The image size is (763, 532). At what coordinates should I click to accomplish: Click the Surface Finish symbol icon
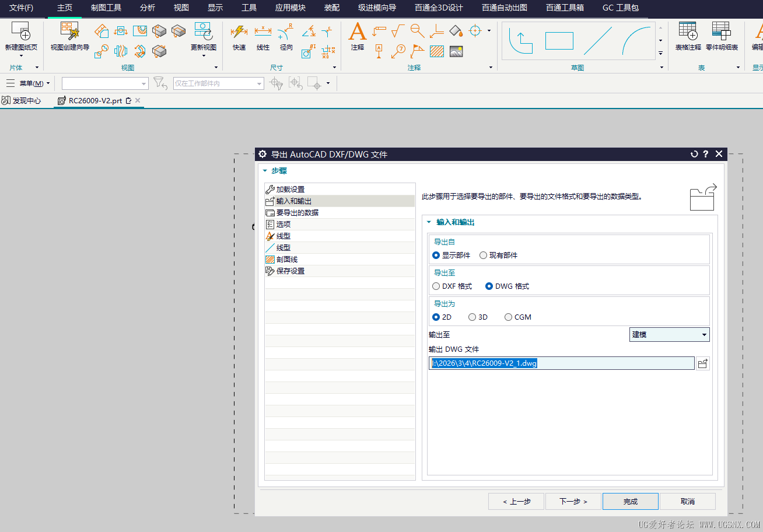(x=398, y=30)
